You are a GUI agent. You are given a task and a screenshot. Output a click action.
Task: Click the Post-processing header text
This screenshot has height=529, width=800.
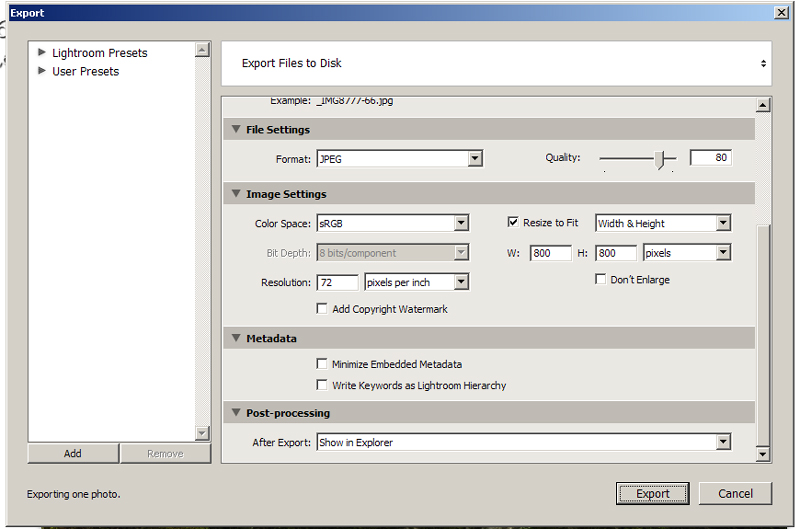[288, 413]
